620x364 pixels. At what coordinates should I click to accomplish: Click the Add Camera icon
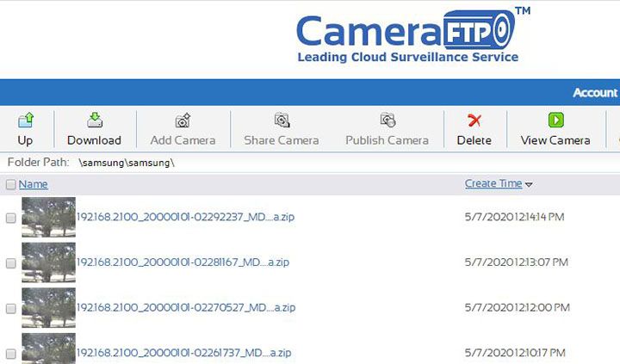tap(183, 121)
